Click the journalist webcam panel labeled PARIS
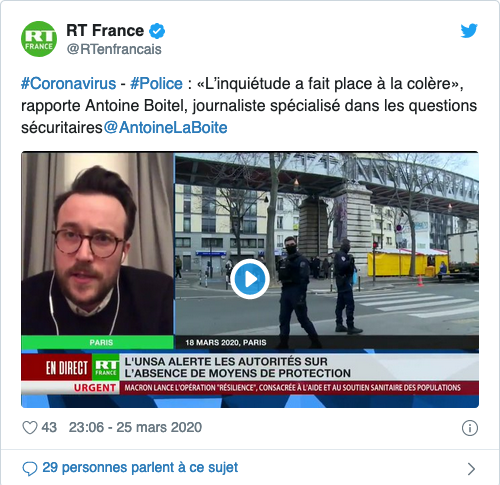 tap(97, 251)
